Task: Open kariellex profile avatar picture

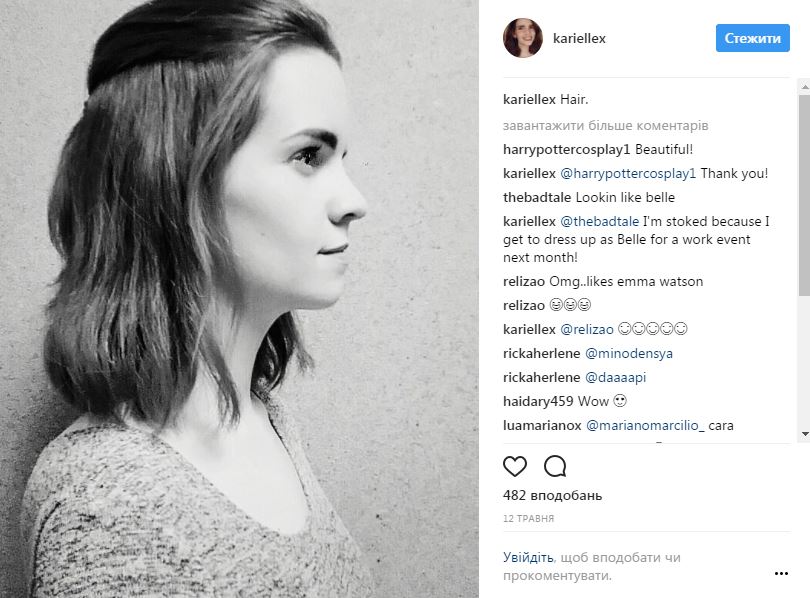Action: point(523,38)
